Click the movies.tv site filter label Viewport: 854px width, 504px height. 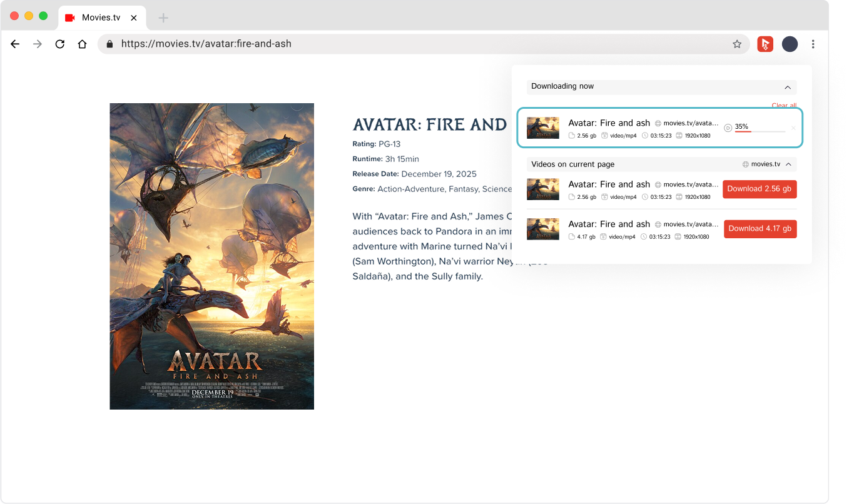coord(765,164)
